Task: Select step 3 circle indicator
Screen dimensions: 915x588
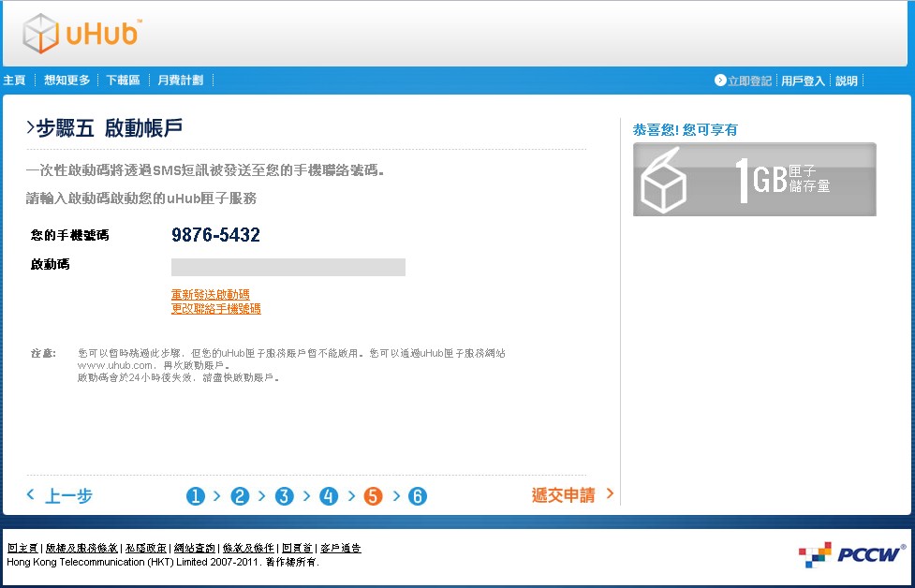Action: 284,496
